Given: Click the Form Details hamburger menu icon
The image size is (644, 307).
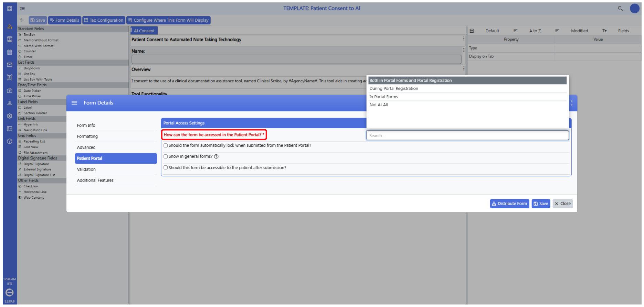Looking at the screenshot, I should pyautogui.click(x=74, y=103).
